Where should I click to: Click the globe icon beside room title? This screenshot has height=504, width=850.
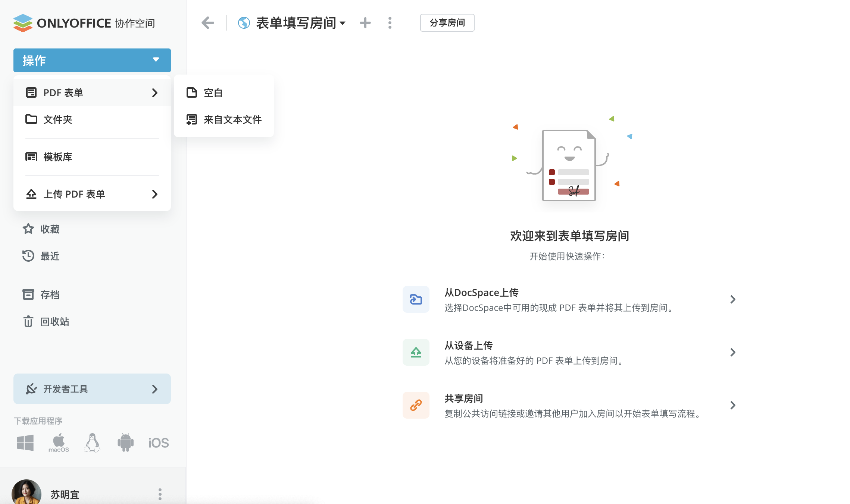click(x=244, y=23)
